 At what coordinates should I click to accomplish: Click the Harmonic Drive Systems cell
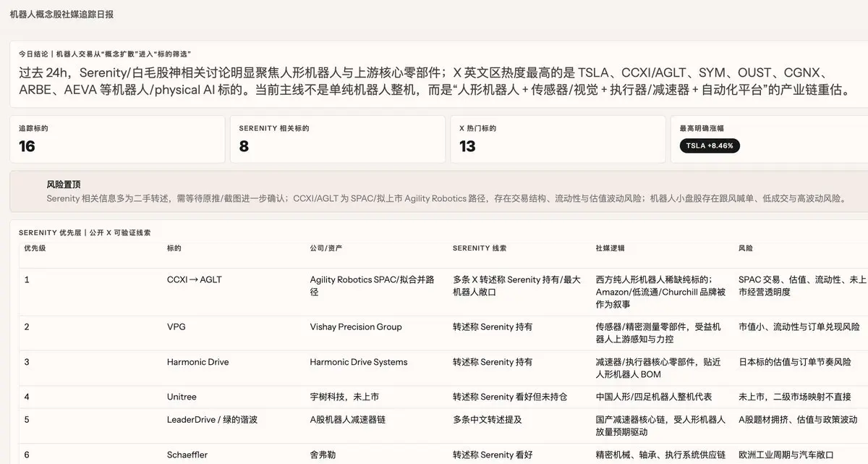(x=359, y=362)
